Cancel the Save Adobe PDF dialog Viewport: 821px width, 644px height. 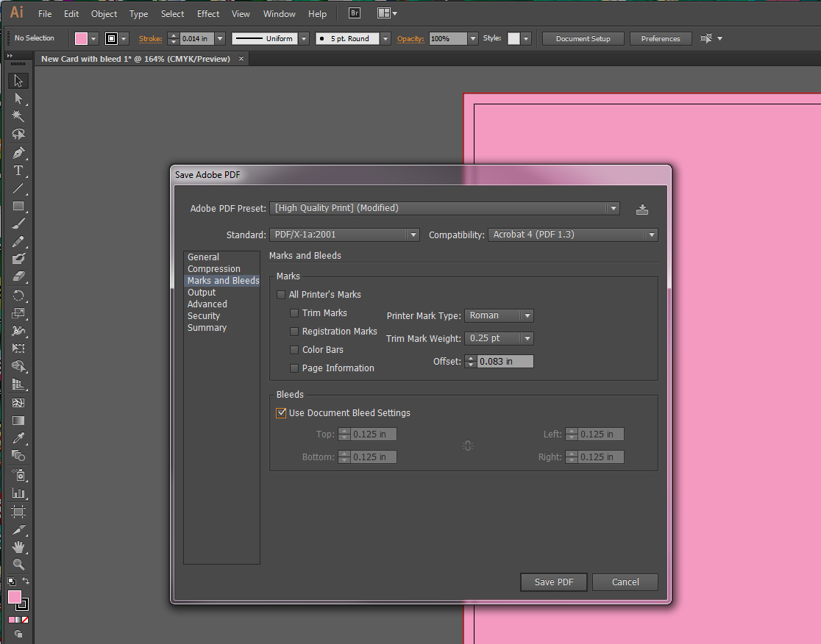[x=625, y=582]
